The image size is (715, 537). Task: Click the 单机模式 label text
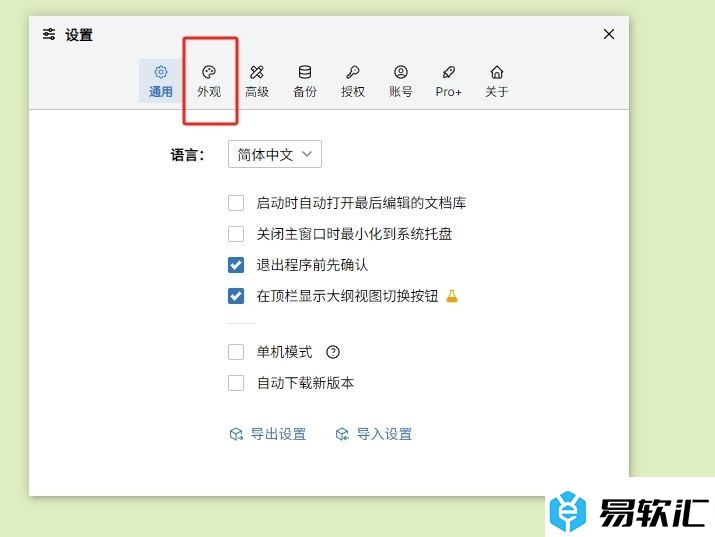[285, 352]
